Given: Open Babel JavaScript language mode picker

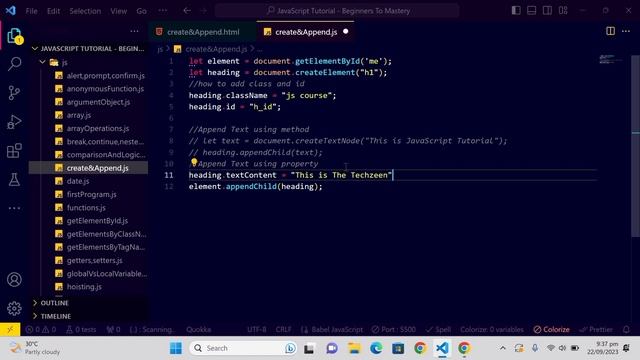Looking at the screenshot, I should pyautogui.click(x=331, y=329).
